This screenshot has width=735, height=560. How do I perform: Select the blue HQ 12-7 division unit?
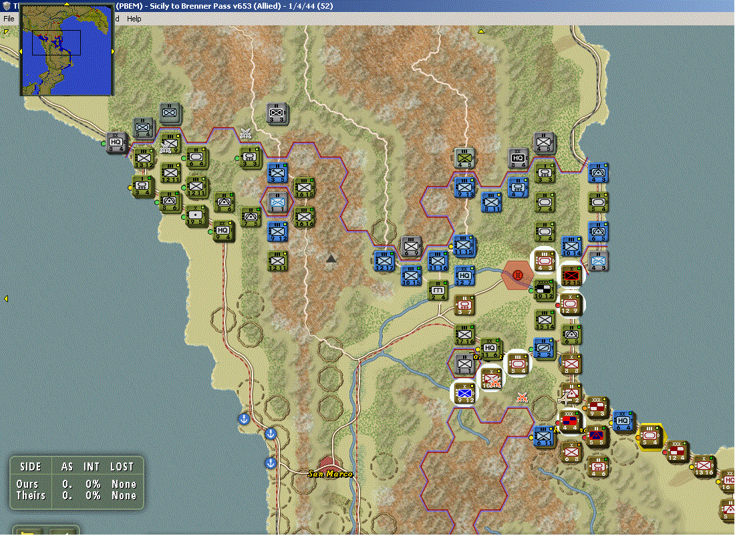464,275
